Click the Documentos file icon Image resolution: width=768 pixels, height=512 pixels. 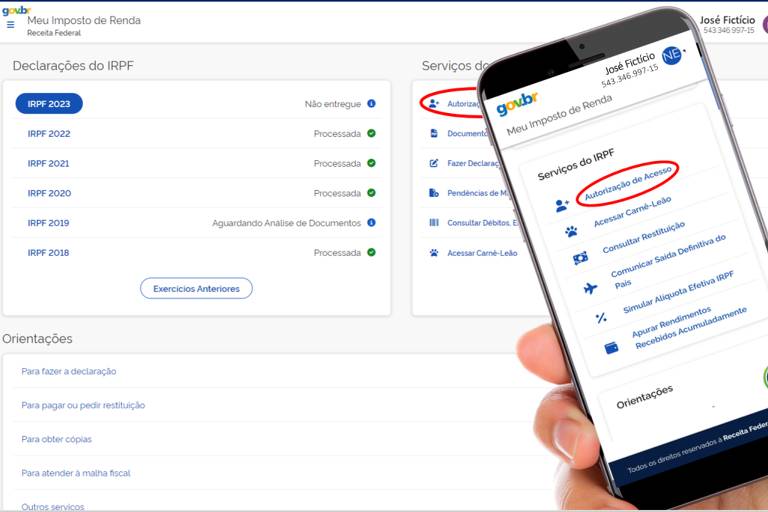[x=434, y=133]
